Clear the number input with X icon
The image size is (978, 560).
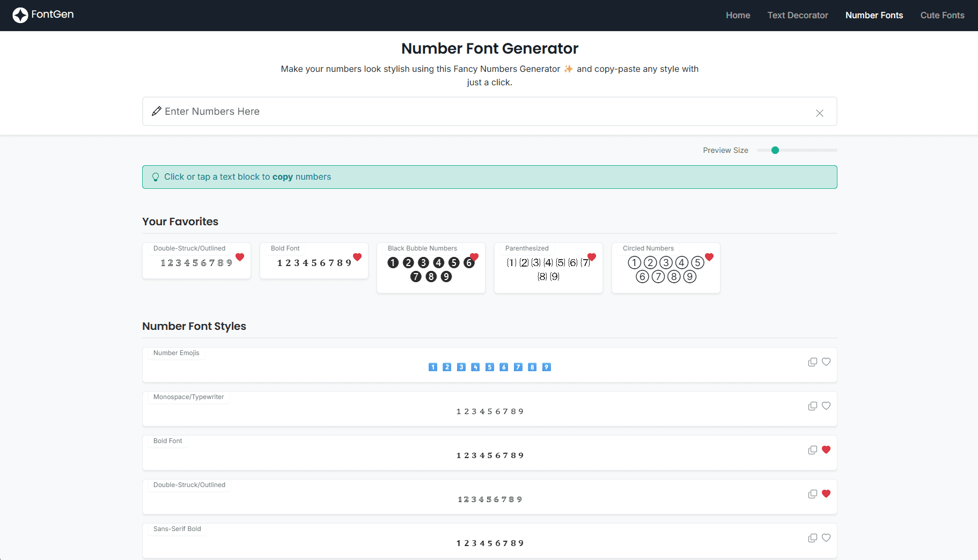819,113
